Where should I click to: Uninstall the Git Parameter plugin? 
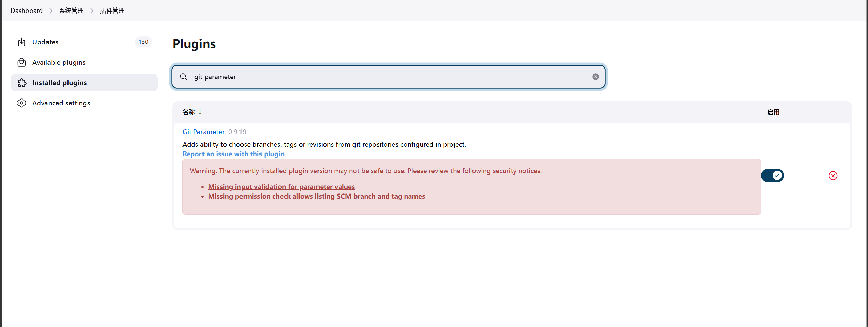click(833, 176)
